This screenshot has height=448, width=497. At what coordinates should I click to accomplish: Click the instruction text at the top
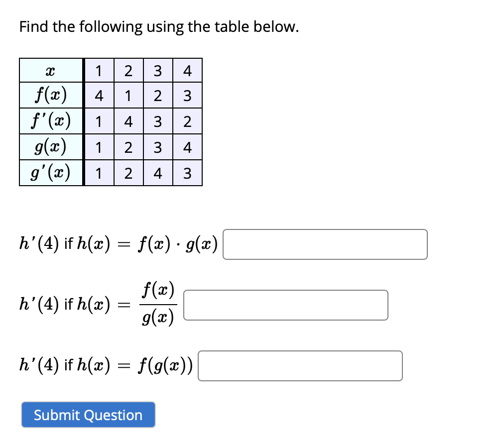[158, 27]
